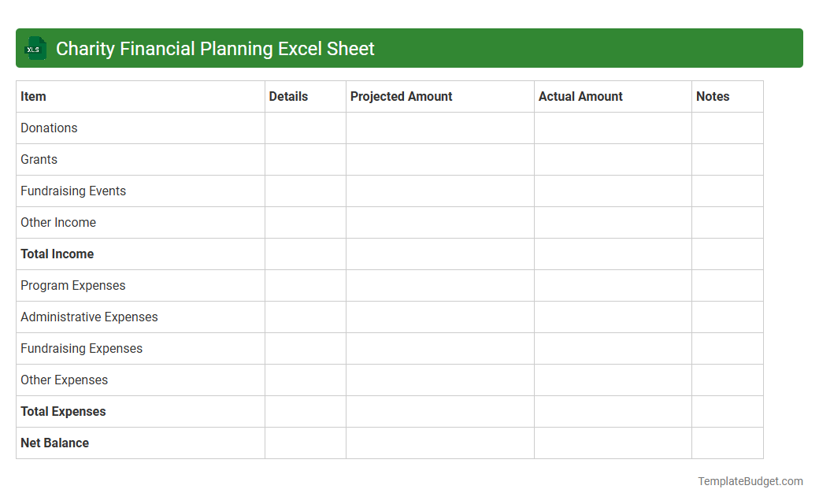Click the Fundraising Events cell
819x504 pixels.
(x=73, y=191)
